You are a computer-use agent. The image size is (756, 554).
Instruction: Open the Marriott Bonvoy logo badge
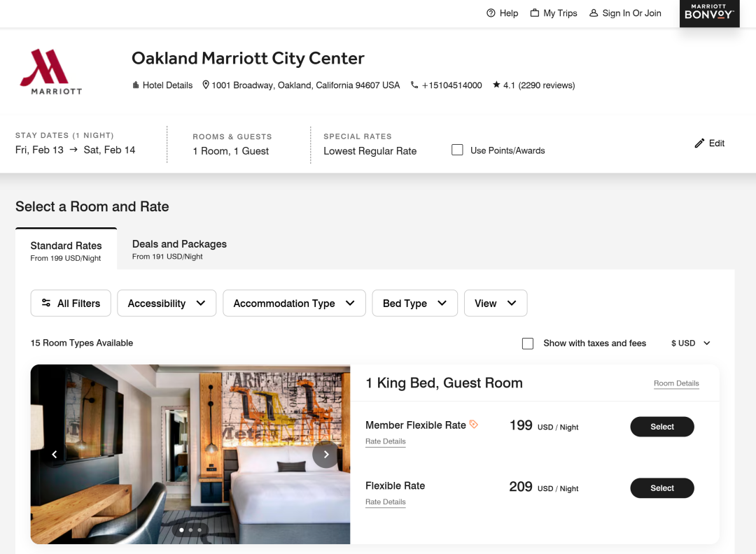(x=709, y=13)
